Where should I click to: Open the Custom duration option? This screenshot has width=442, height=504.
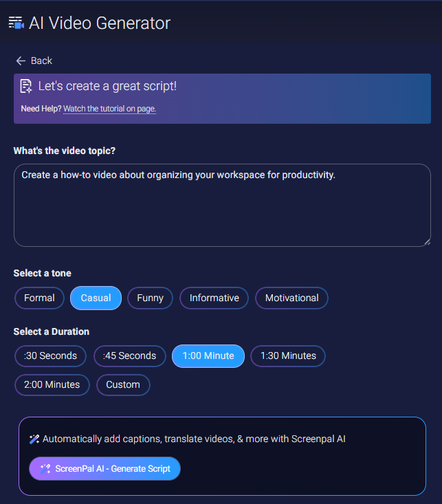(123, 384)
